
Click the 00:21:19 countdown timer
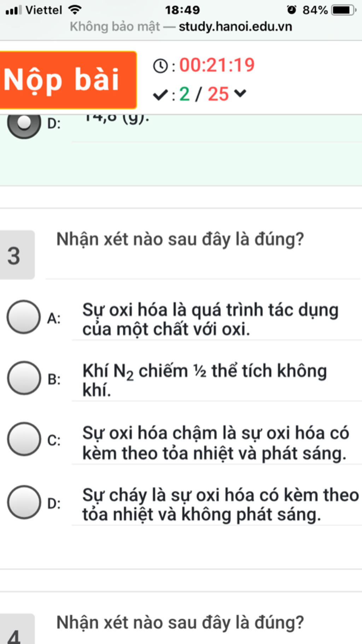point(217,65)
